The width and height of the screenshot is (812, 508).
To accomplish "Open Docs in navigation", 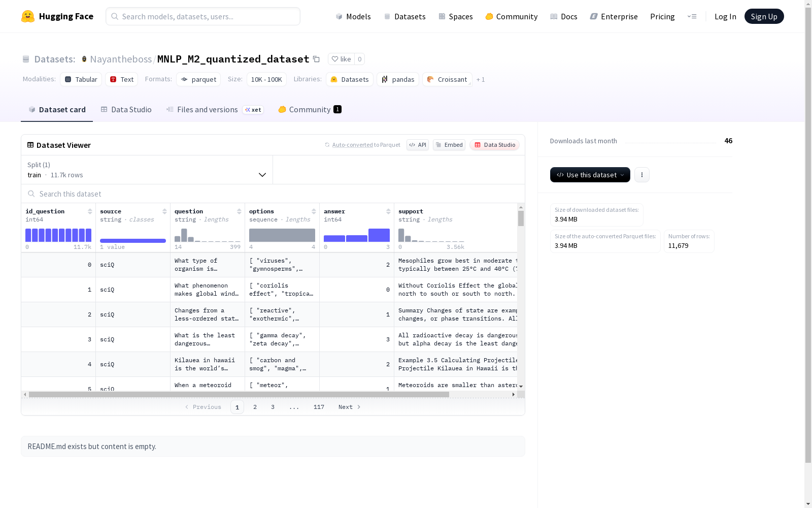I will coord(564,16).
